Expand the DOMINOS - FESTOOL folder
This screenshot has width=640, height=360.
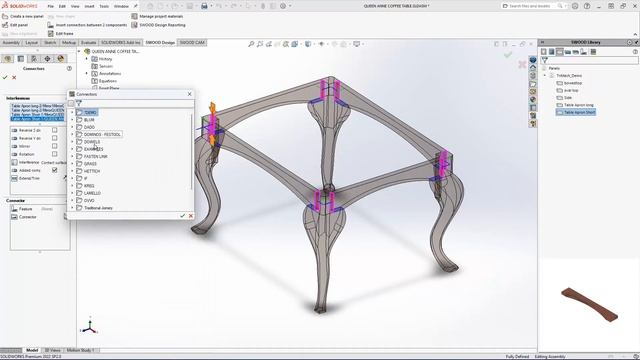point(73,134)
